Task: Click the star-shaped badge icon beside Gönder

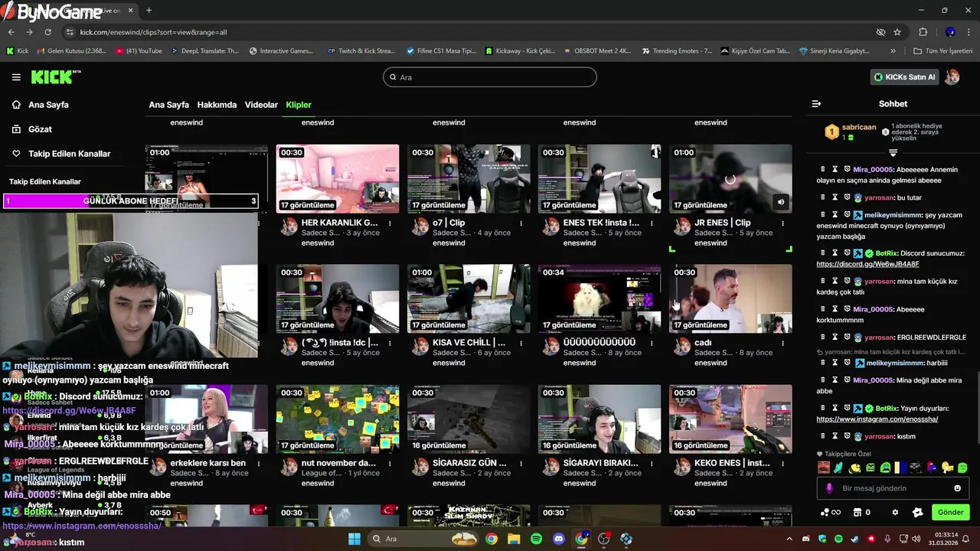Action: (917, 513)
